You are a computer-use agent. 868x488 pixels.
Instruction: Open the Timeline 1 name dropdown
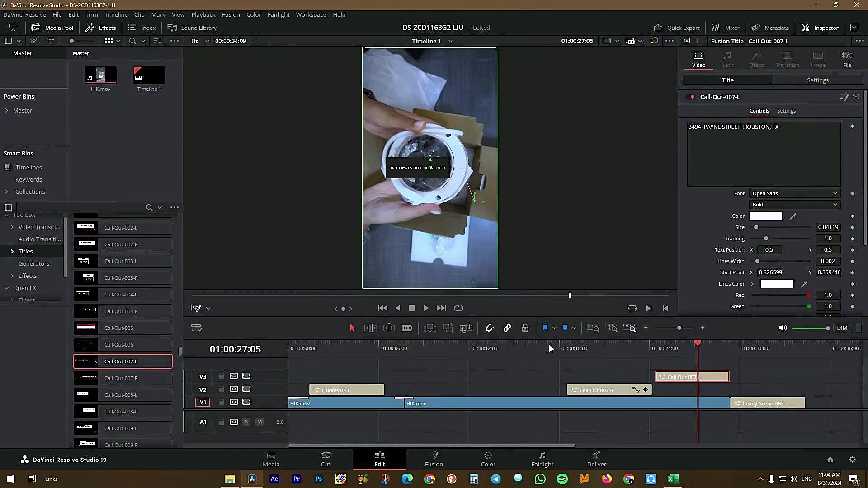(x=450, y=41)
